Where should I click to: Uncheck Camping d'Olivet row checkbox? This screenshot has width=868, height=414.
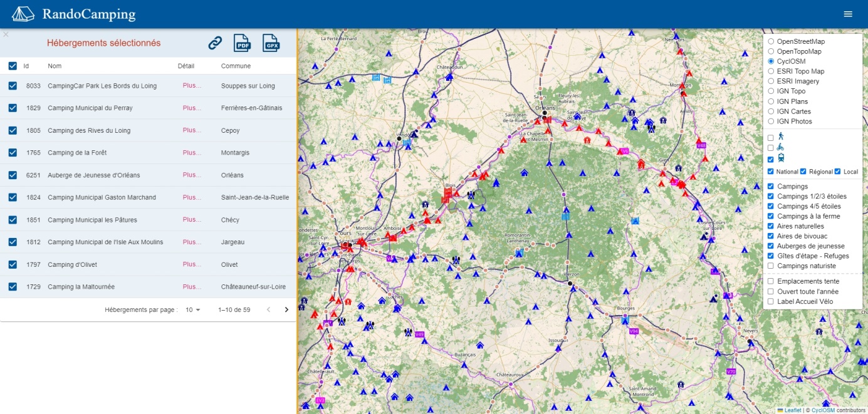(x=13, y=264)
